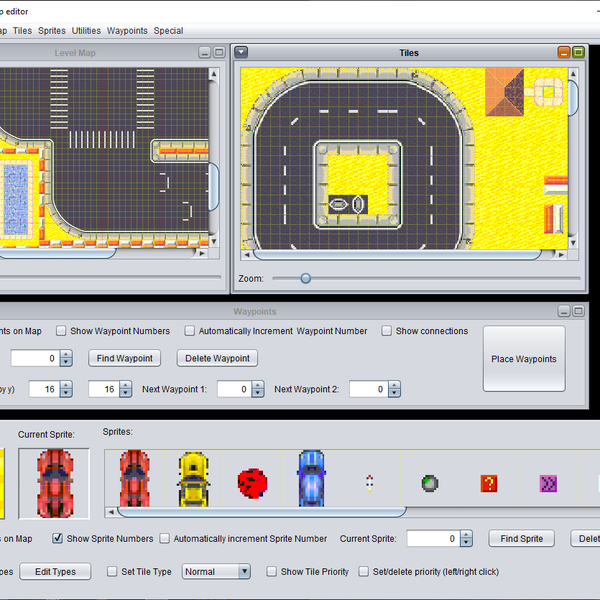Open the Waypoints menu
Image resolution: width=600 pixels, height=600 pixels.
pos(127,31)
